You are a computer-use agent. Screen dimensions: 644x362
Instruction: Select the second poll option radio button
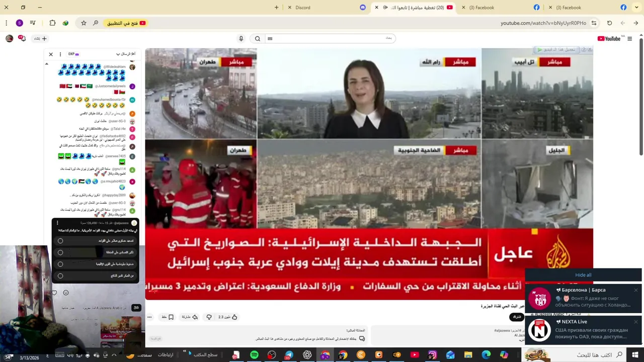click(60, 252)
